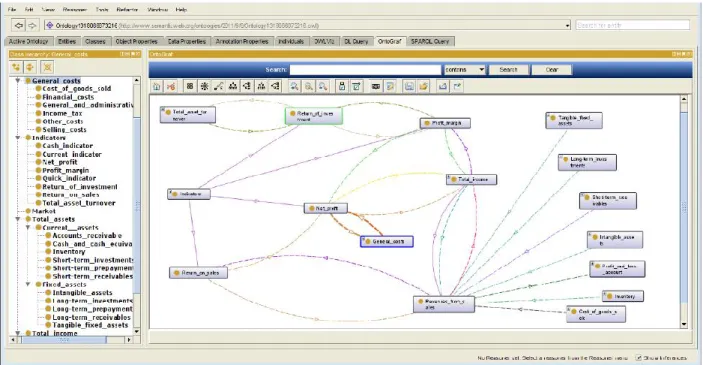Open the Window menu
Viewport: 703px width, 365px height.
point(157,9)
